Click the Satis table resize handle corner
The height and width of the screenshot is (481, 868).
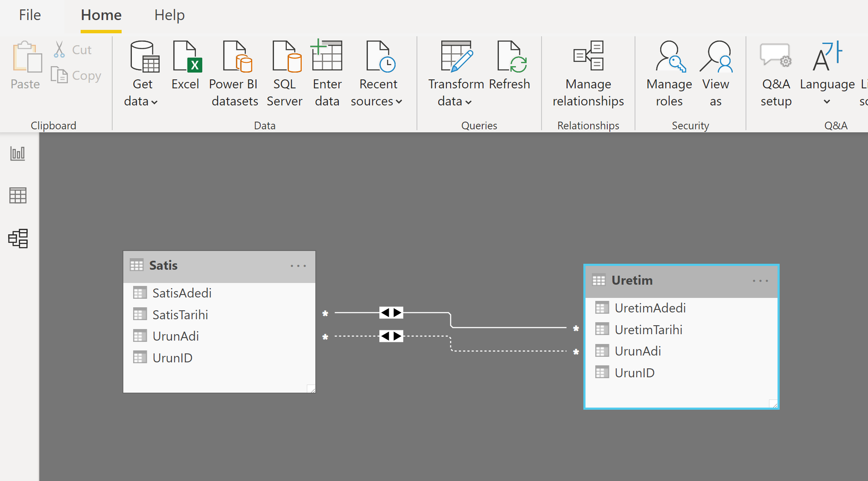pyautogui.click(x=311, y=388)
